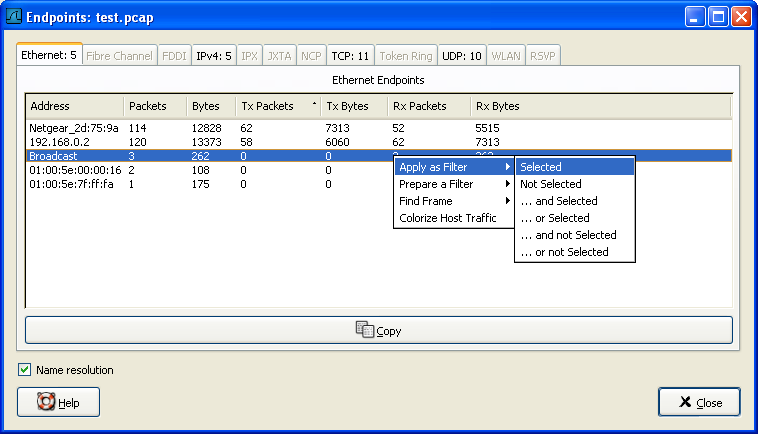Switch to the UDP: 10 tab

(x=462, y=56)
